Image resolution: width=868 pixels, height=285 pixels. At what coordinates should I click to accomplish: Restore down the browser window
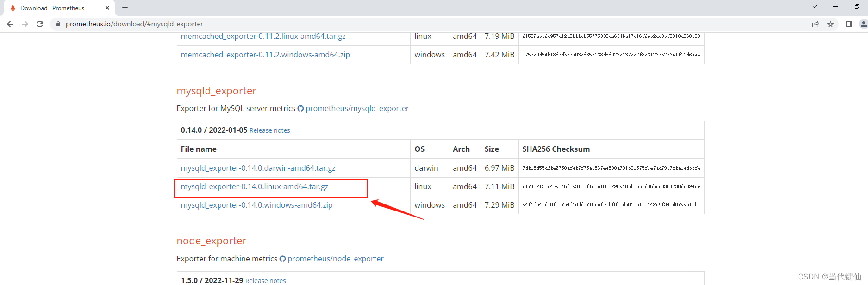click(857, 6)
